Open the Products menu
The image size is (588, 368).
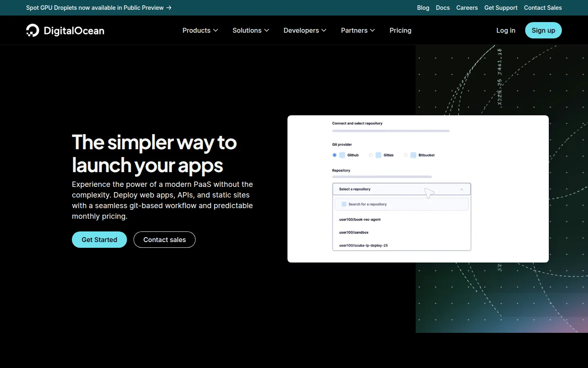(200, 30)
